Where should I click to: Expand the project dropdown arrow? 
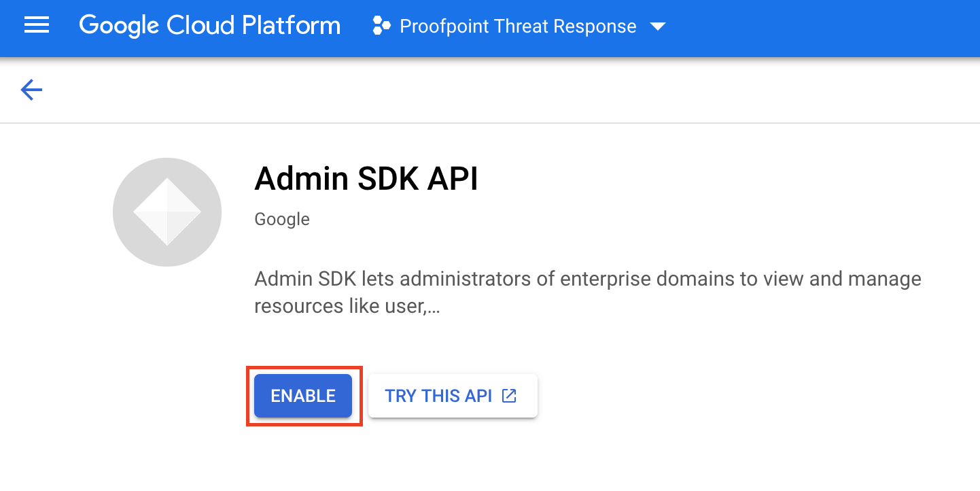[657, 27]
